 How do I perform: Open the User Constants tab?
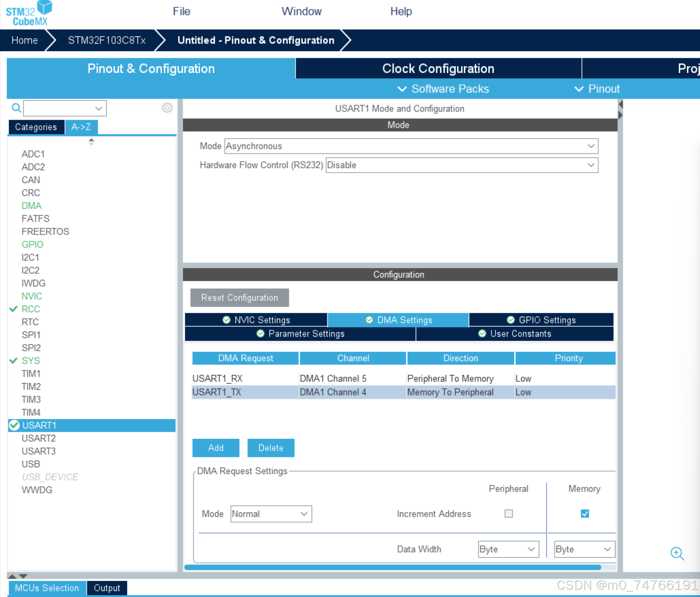pos(515,334)
